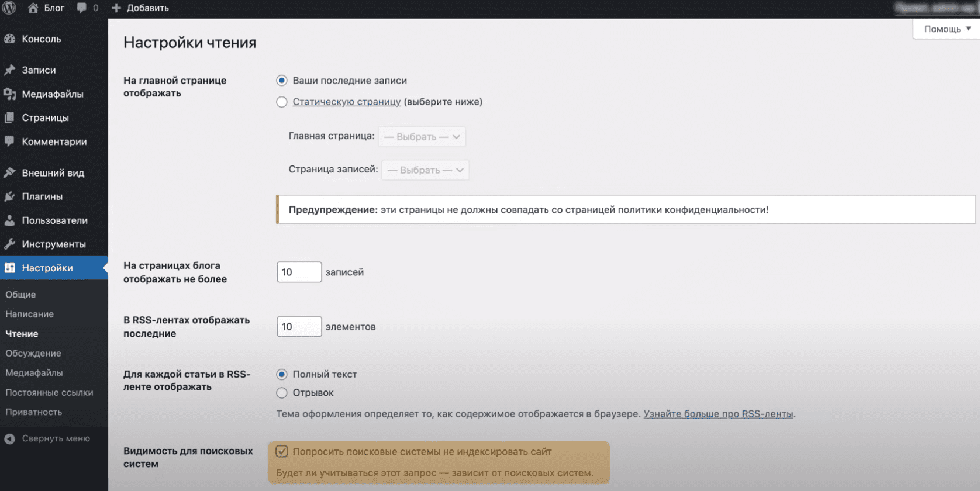Select the Чтение settings submenu
The height and width of the screenshot is (491, 980).
coord(22,334)
